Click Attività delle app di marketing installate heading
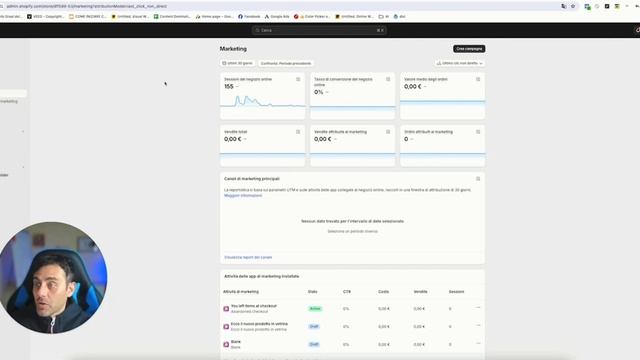Screen dimensions: 640x360 (x=262, y=276)
